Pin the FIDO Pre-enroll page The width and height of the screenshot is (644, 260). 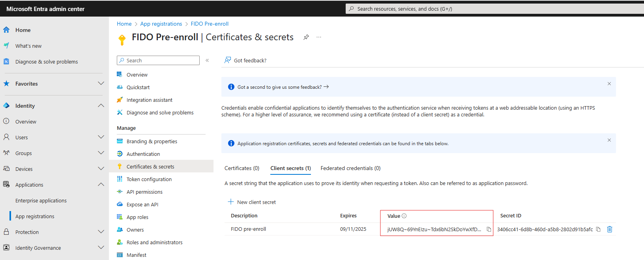click(x=306, y=37)
